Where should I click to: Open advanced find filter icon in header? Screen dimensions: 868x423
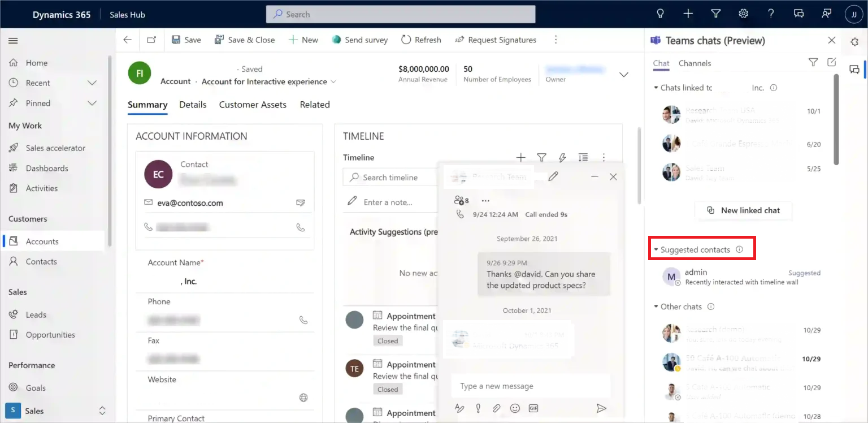pos(715,14)
